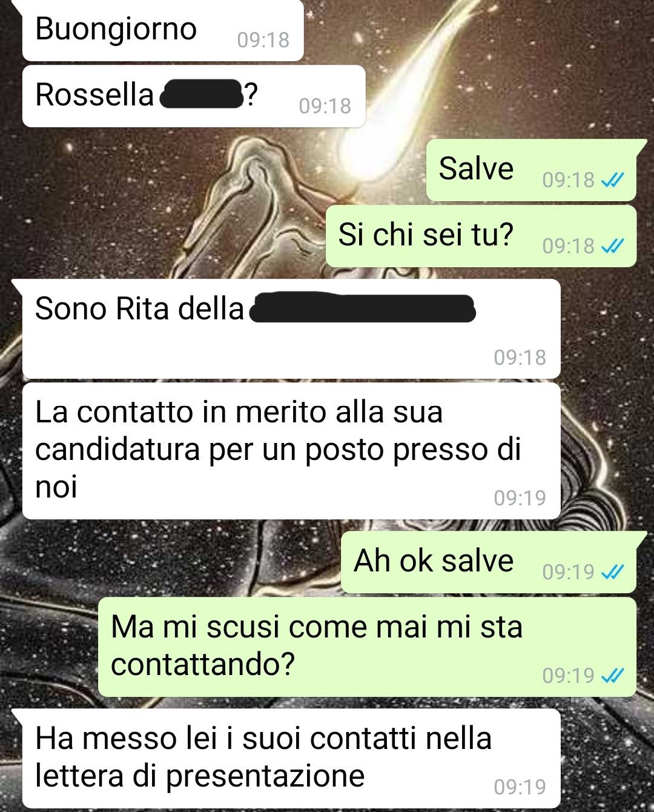Image resolution: width=654 pixels, height=812 pixels.
Task: Tap the 09:19 timestamp on 'lettera di presentazione'
Action: pos(520,787)
